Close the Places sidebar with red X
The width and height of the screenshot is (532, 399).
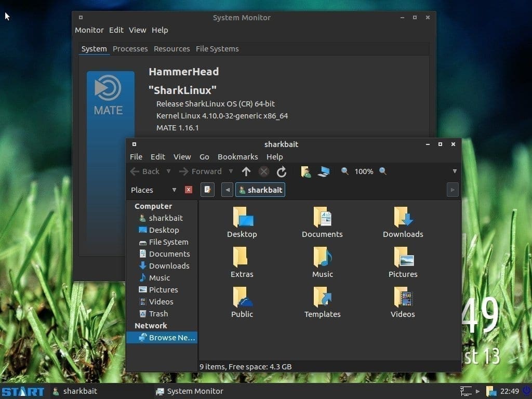[x=189, y=190]
